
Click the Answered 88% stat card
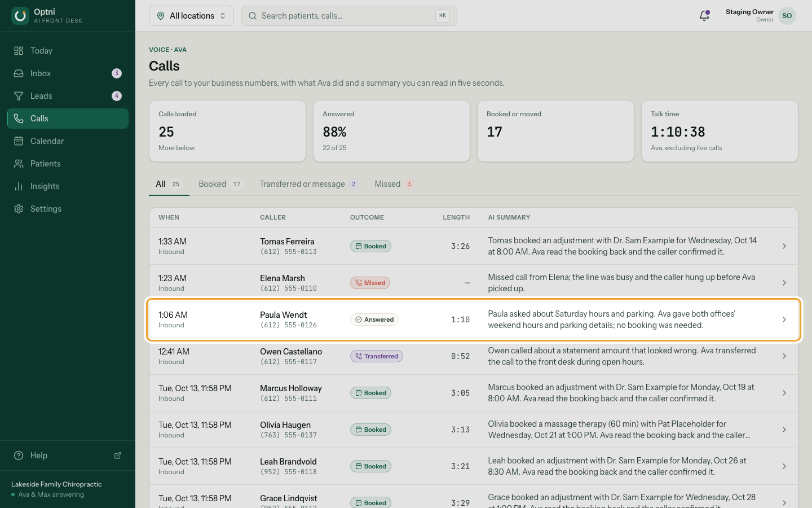[391, 131]
